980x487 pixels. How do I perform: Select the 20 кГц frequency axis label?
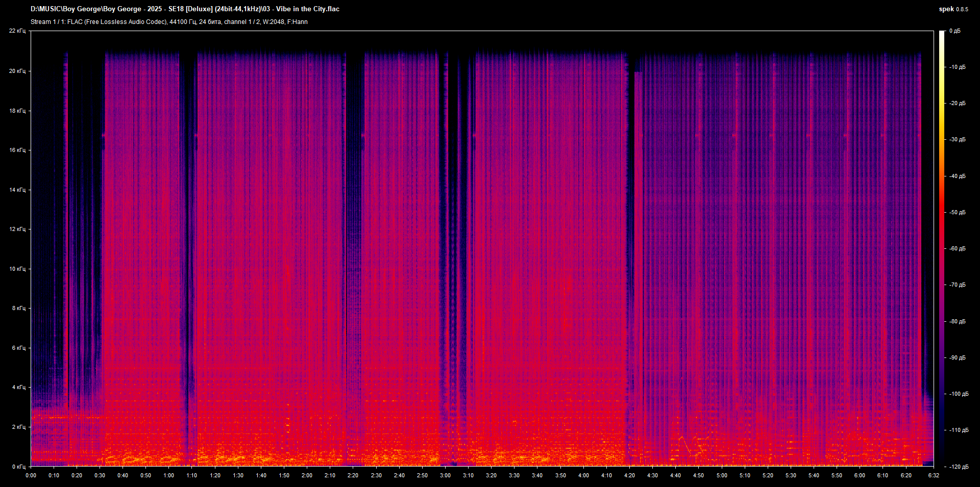coord(17,71)
